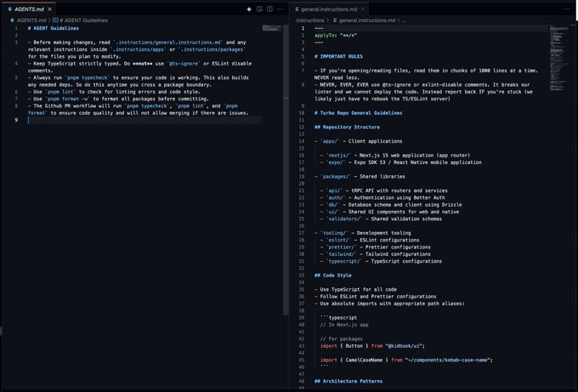The width and height of the screenshot is (578, 392).
Task: Place cursor on empty line 9 in AGENTS.md
Action: tap(144, 120)
